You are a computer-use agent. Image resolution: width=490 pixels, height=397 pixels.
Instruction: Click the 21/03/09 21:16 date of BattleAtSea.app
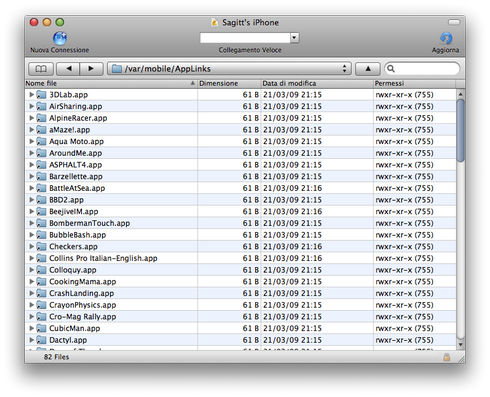click(292, 188)
